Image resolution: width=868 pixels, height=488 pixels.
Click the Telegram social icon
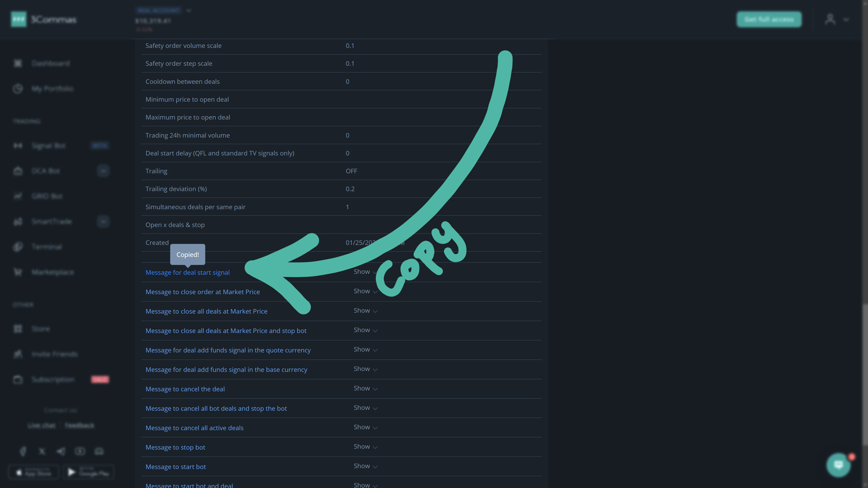(61, 451)
